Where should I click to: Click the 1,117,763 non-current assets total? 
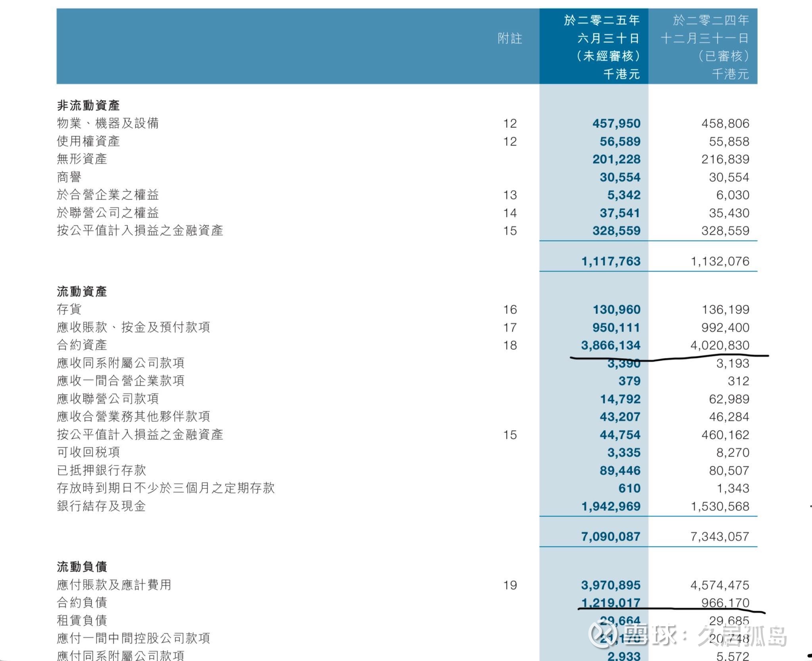[x=611, y=261]
